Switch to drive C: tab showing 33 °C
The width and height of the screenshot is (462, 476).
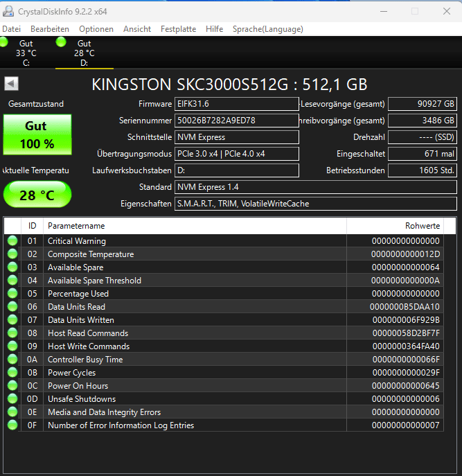point(26,53)
